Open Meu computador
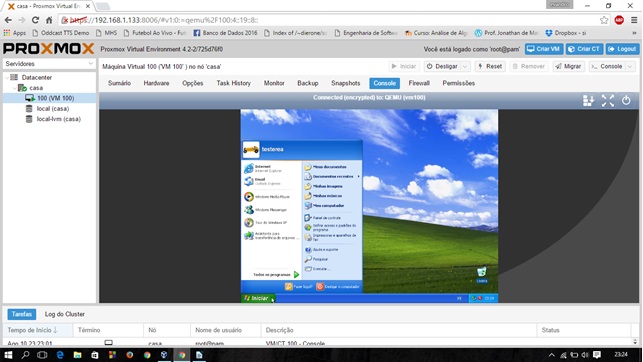 [324, 205]
